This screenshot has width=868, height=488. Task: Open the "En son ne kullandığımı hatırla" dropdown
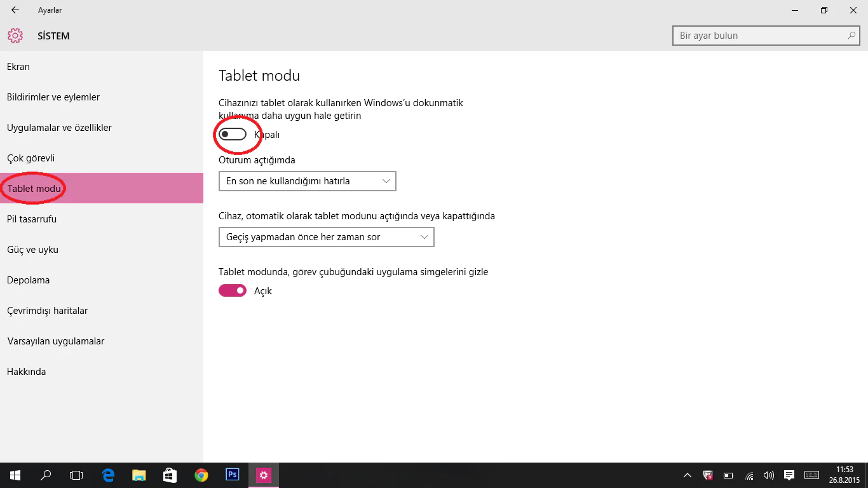pos(308,181)
